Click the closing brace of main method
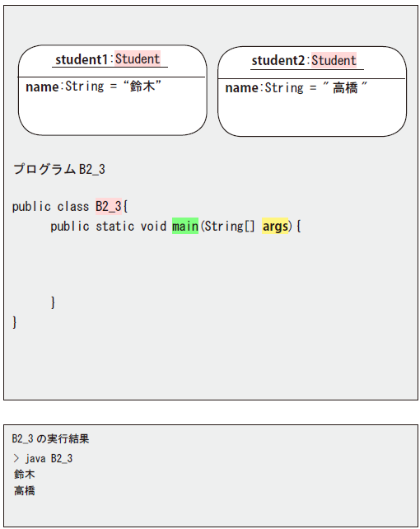This screenshot has height=529, width=420. (53, 302)
